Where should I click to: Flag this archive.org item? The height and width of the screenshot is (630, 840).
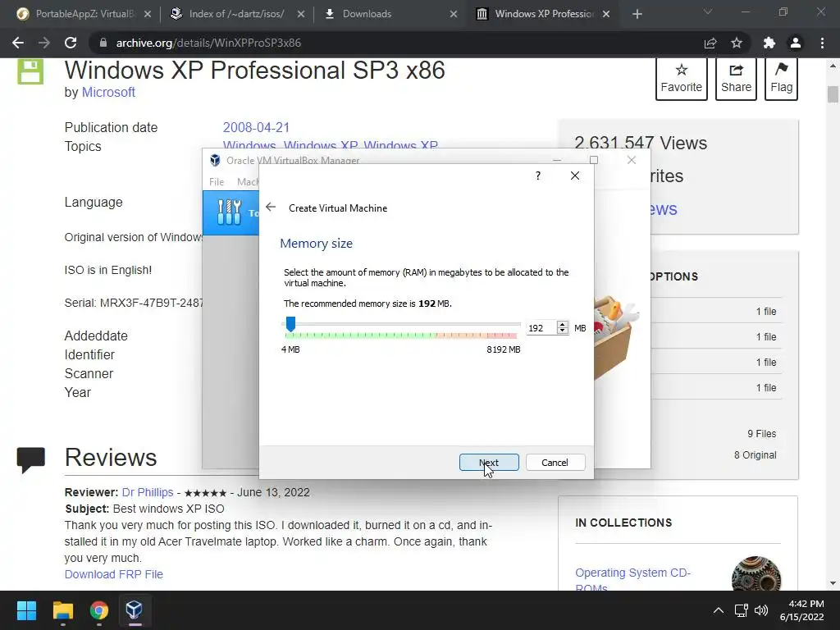point(782,78)
